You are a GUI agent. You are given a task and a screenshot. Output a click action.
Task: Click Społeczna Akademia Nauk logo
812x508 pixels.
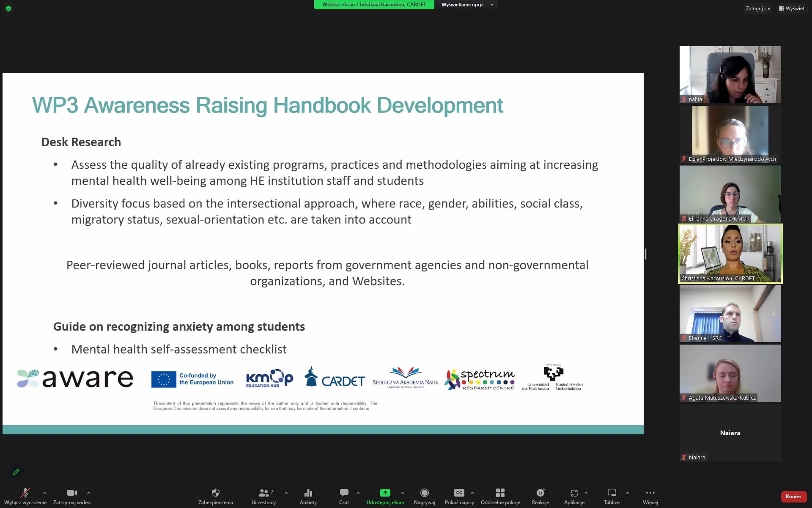[405, 378]
